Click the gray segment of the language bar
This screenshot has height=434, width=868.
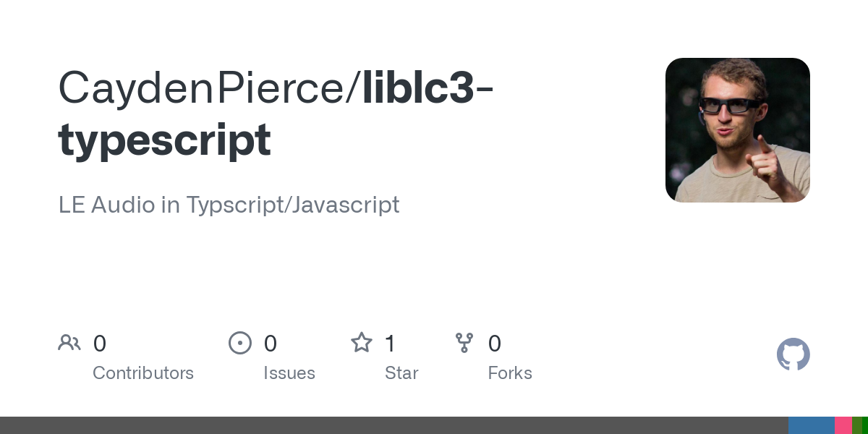pos(391,425)
